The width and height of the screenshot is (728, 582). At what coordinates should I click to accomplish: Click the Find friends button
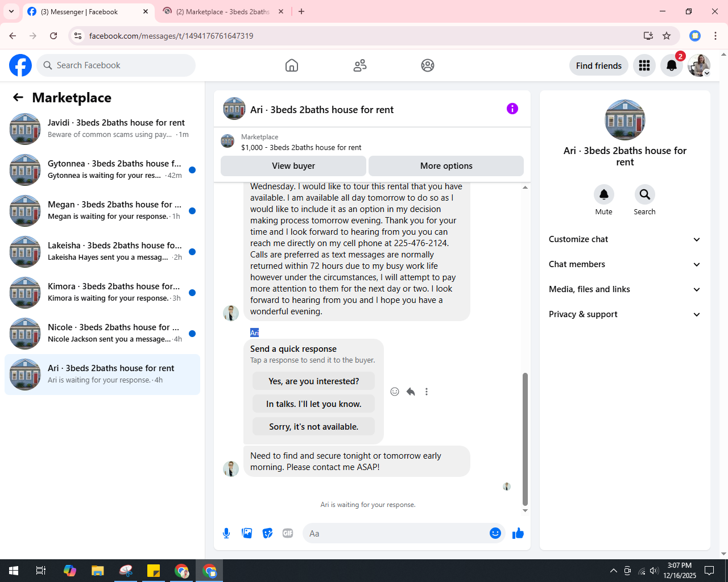pos(599,65)
